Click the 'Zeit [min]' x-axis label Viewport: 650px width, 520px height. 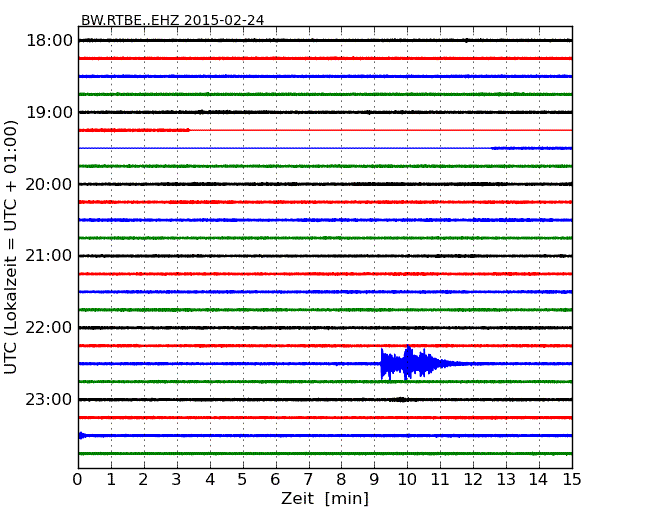[x=325, y=498]
